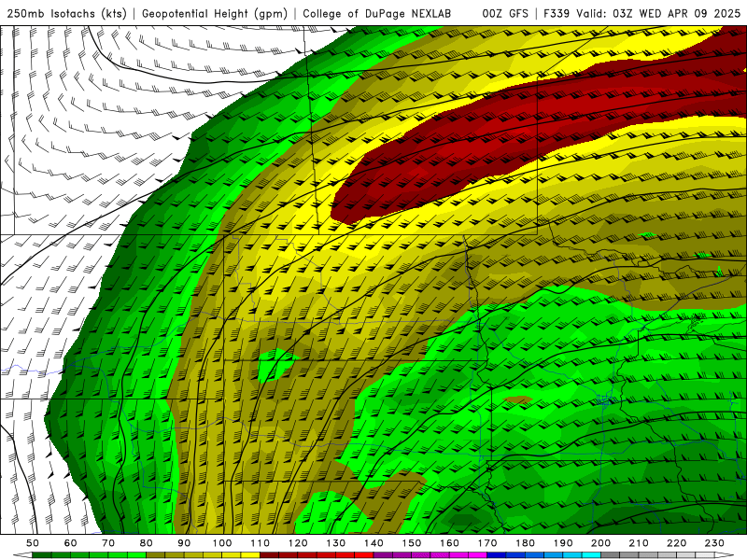Click the legend value '190'
Viewport: 747px width, 560px height.
(563, 543)
